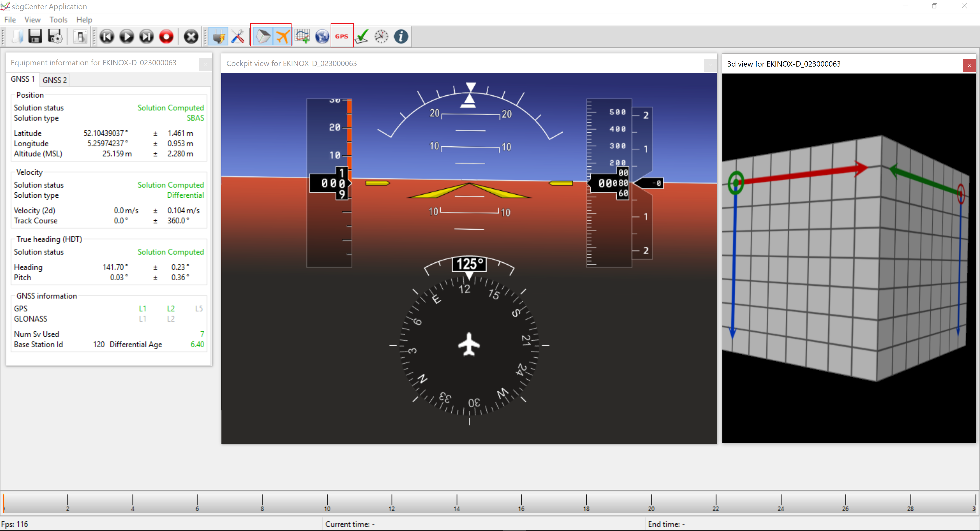Open the GPS equipment information window
The width and height of the screenshot is (980, 531).
(x=342, y=36)
